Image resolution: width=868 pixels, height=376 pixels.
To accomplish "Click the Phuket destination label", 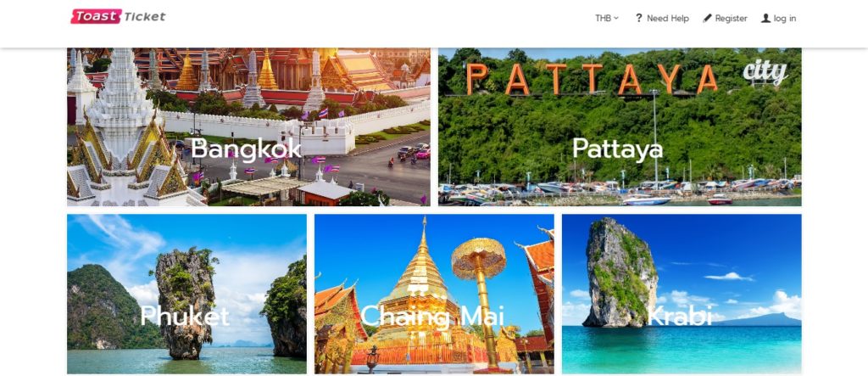I will [184, 316].
